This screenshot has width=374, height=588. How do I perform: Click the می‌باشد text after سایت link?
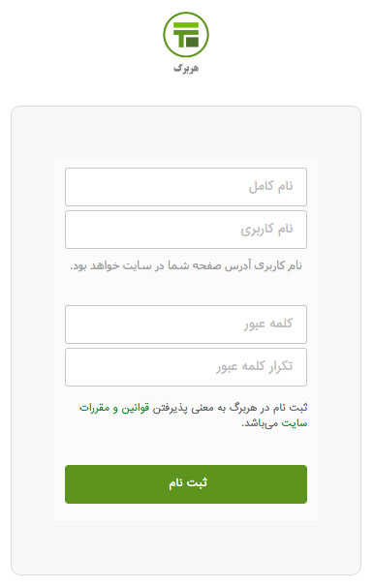tap(261, 423)
